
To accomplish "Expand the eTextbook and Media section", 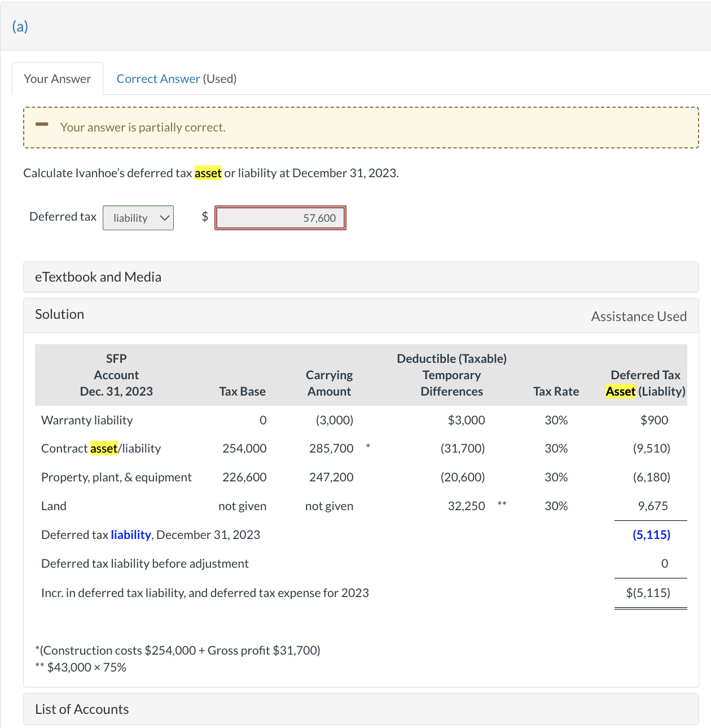I will tap(98, 277).
